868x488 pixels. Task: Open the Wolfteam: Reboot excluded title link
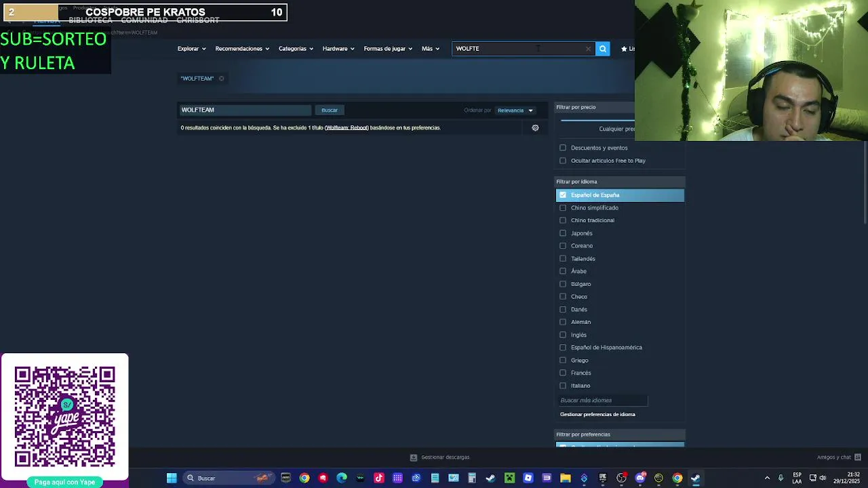347,128
